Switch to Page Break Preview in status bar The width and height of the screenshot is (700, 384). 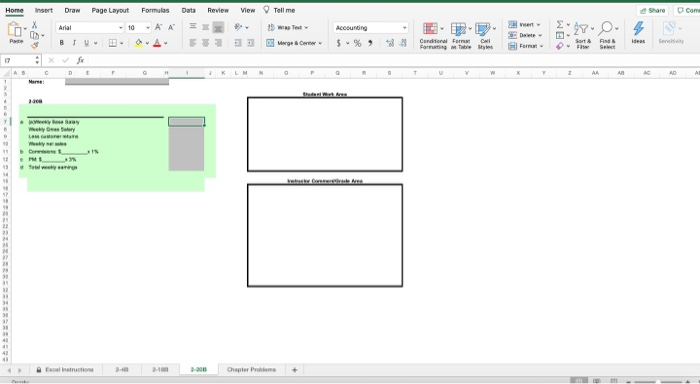[x=614, y=381]
